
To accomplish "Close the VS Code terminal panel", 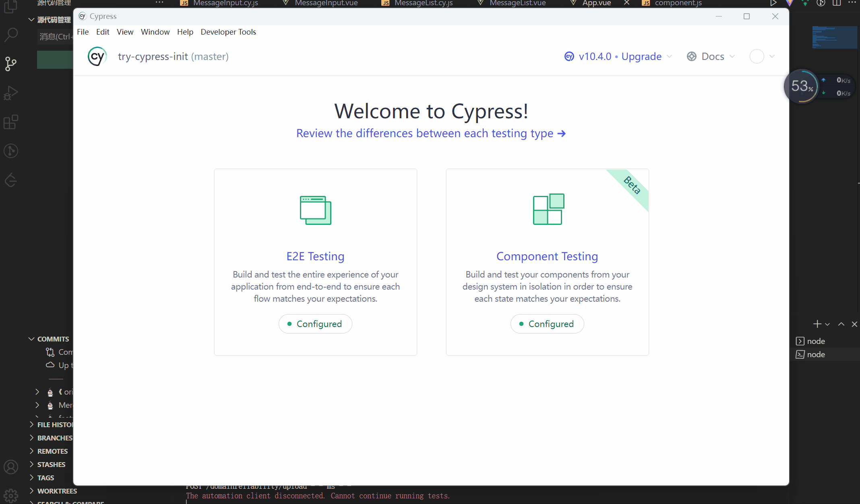I will pos(854,324).
